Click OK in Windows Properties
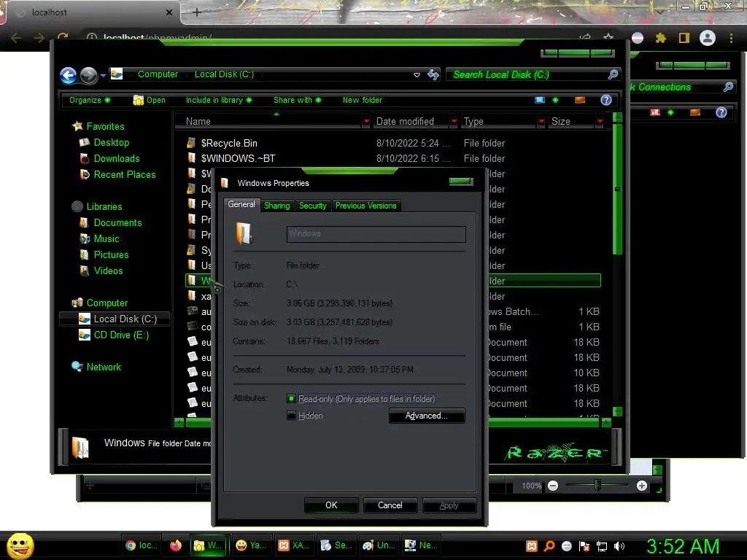Viewport: 747px width, 560px height. [x=331, y=505]
